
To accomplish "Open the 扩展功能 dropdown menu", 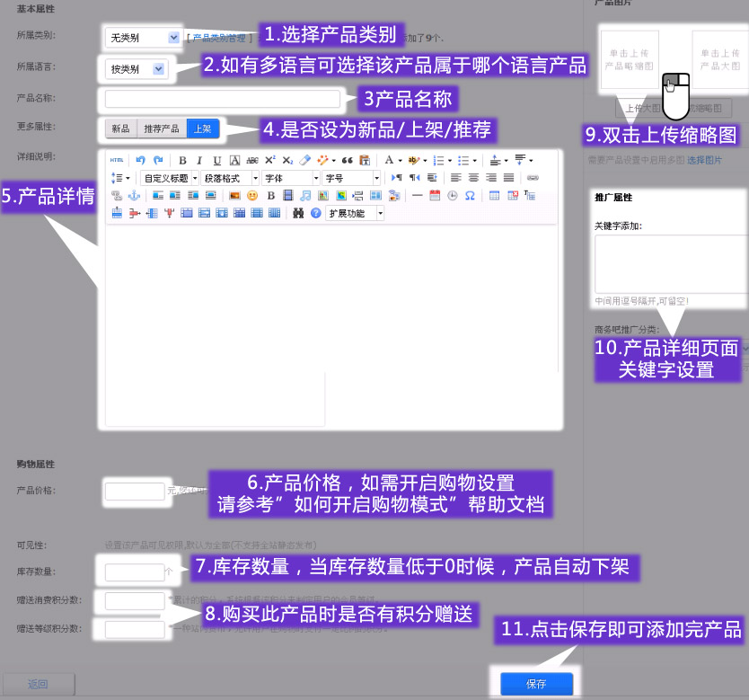I will coord(355,213).
